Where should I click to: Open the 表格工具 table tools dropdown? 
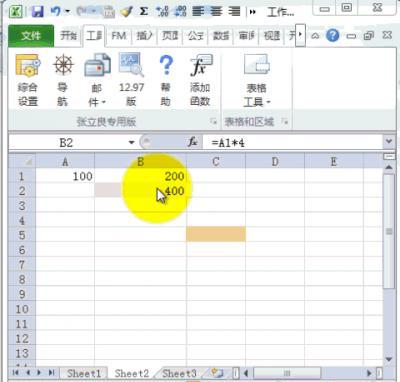256,80
